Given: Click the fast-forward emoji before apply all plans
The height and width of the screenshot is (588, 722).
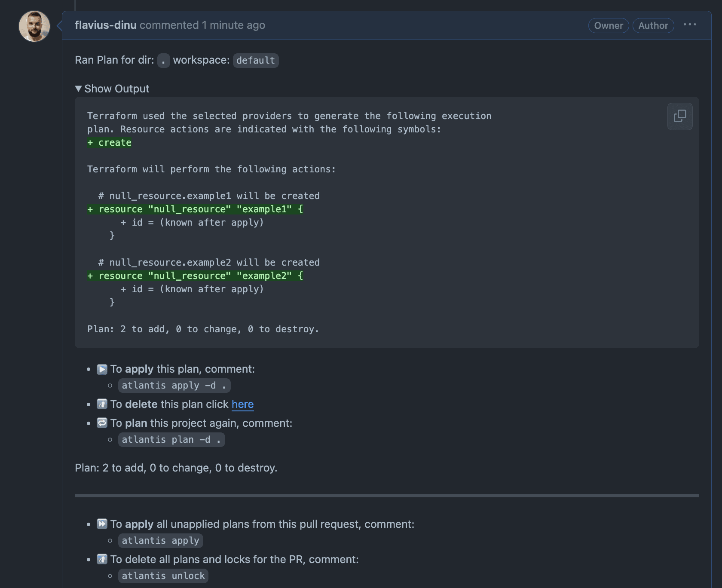Looking at the screenshot, I should pyautogui.click(x=102, y=524).
